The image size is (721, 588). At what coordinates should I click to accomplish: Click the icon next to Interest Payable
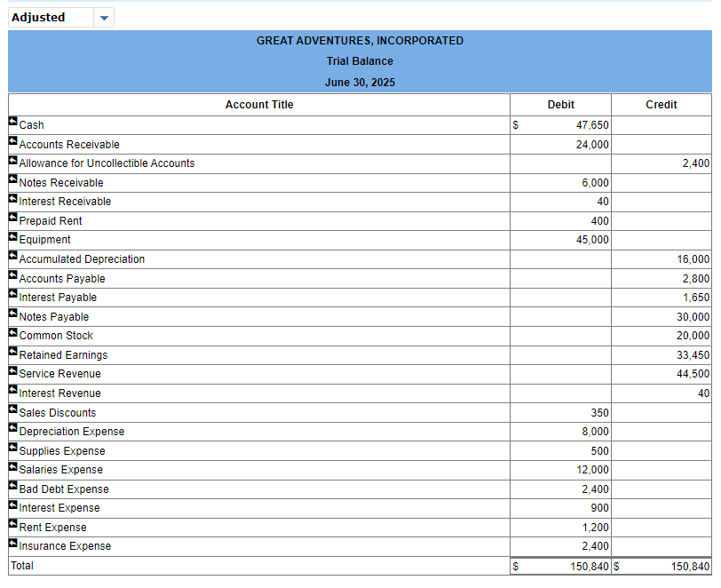(x=12, y=293)
